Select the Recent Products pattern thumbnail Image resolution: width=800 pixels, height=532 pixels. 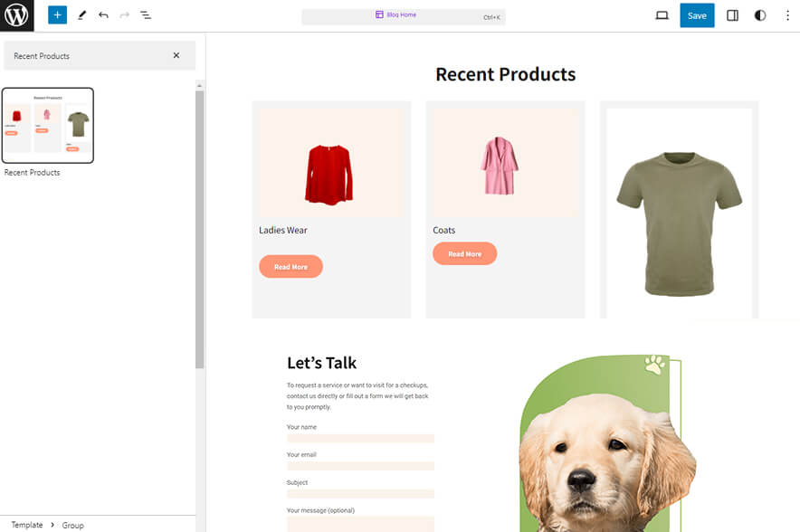tap(49, 124)
